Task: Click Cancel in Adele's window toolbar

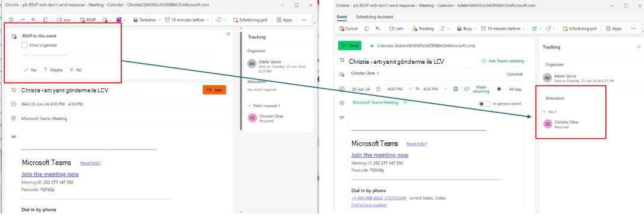Action: click(348, 29)
